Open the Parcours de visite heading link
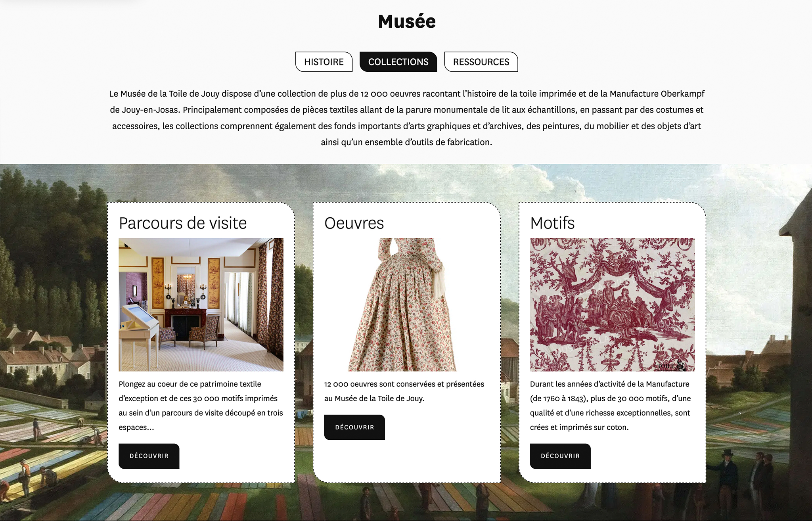Viewport: 812px width, 521px height. 182,223
